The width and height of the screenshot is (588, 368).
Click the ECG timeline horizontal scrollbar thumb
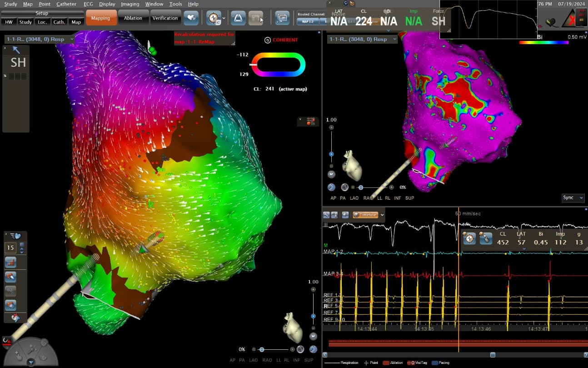[493, 354]
